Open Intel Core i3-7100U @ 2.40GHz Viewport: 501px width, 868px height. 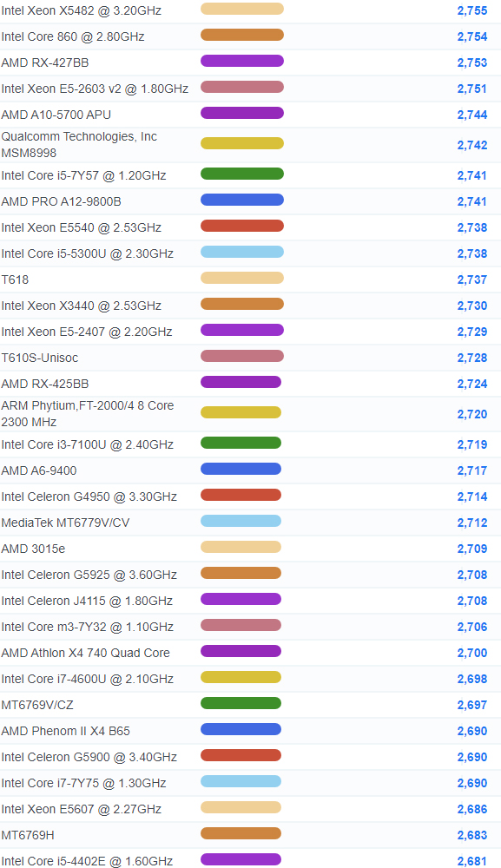tap(88, 444)
